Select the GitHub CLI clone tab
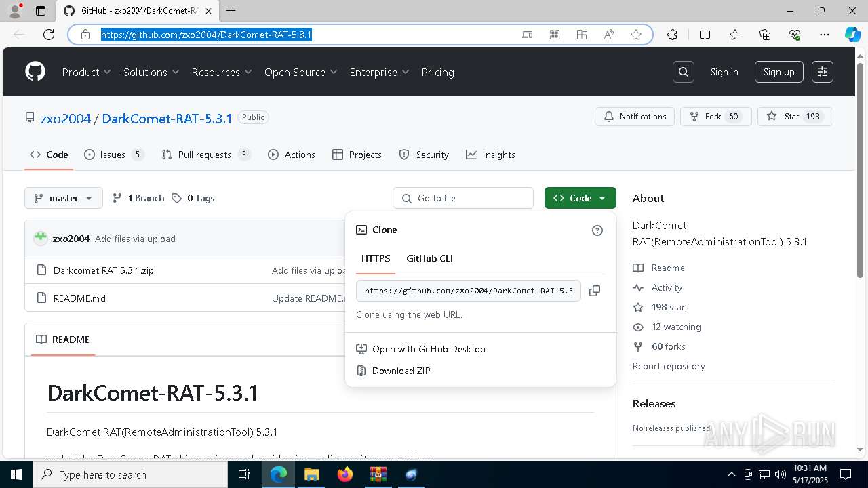The height and width of the screenshot is (488, 868). pos(429,258)
